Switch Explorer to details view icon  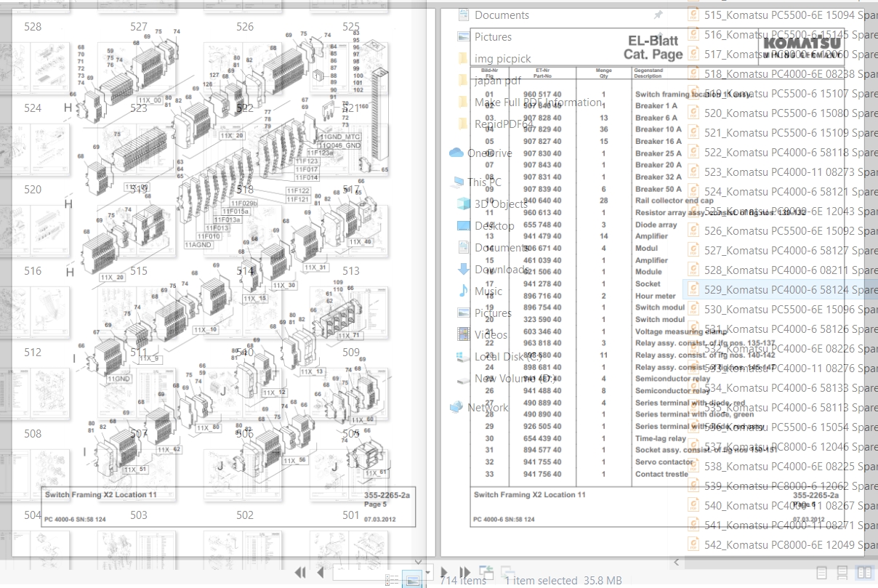[x=391, y=580]
